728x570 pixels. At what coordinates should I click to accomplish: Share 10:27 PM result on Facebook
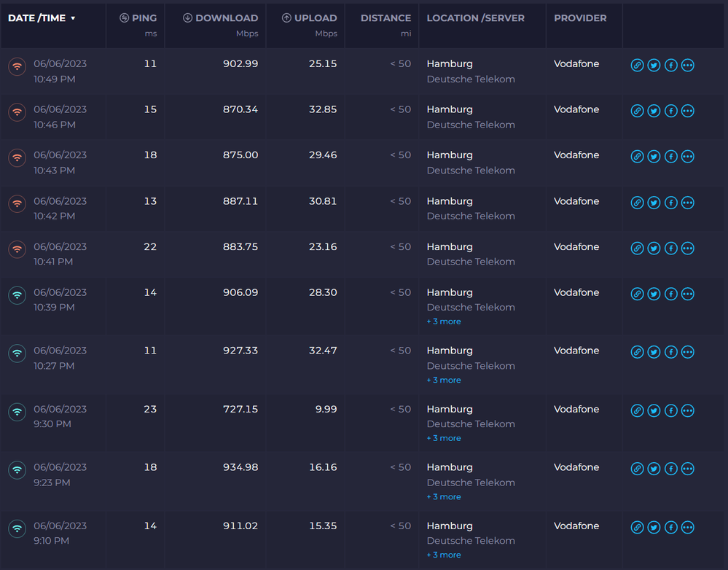[671, 352]
